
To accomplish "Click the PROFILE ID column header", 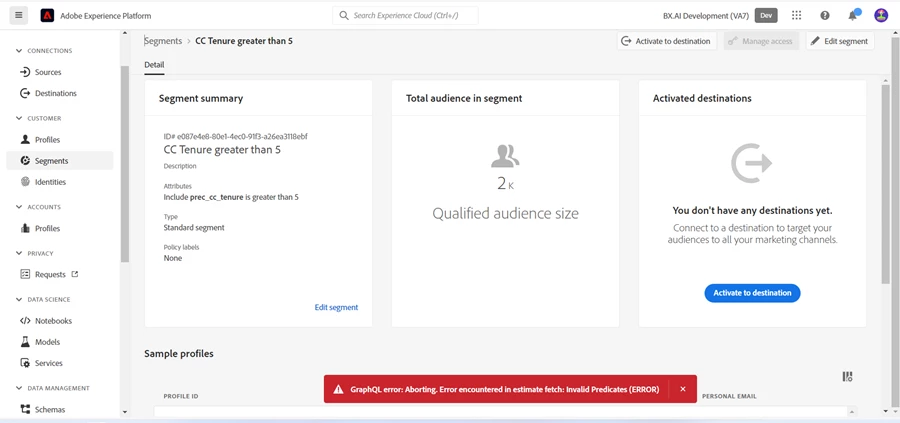I will click(x=181, y=397).
